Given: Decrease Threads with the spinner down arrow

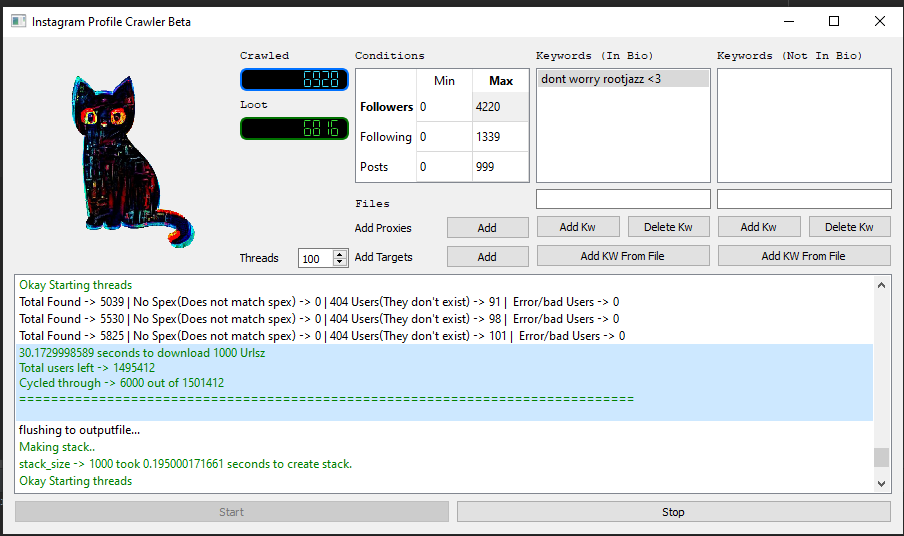Looking at the screenshot, I should point(340,262).
